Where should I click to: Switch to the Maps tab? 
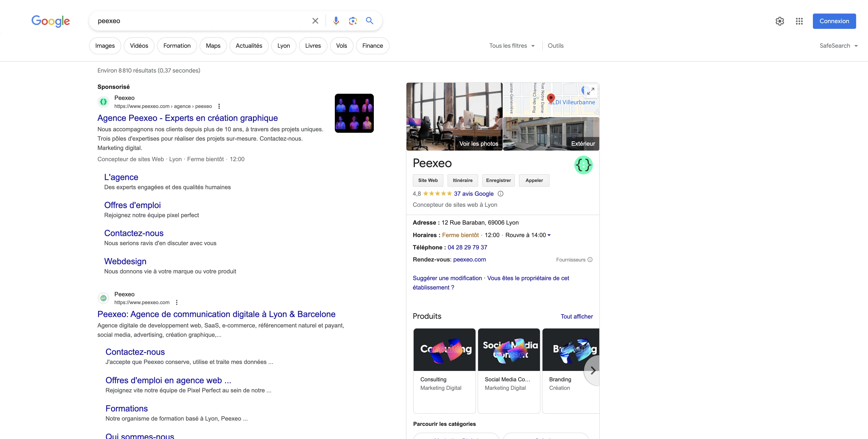213,46
